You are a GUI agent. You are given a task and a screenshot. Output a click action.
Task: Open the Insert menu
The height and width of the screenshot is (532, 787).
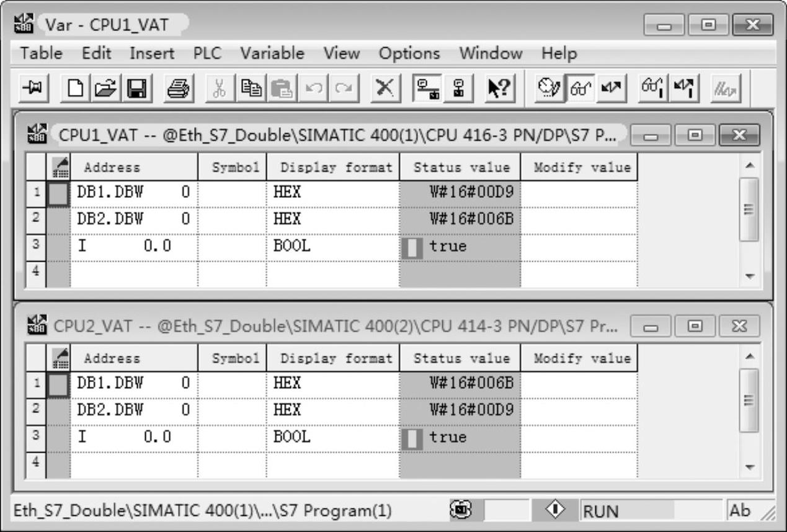[x=151, y=54]
